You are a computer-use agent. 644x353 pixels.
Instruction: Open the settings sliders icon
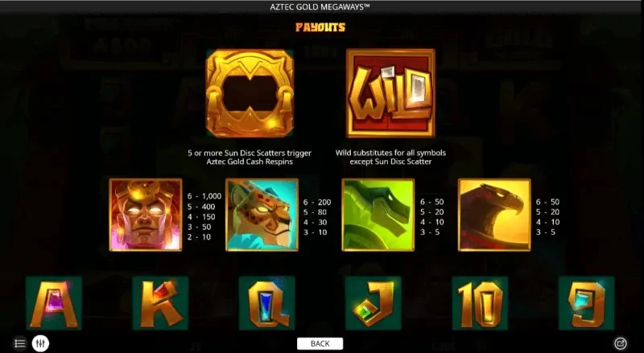(x=40, y=343)
